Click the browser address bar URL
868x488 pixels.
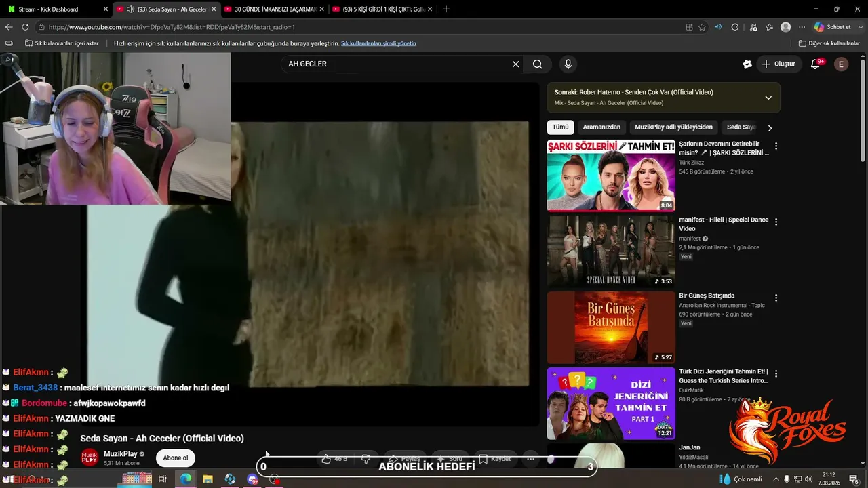(x=172, y=27)
